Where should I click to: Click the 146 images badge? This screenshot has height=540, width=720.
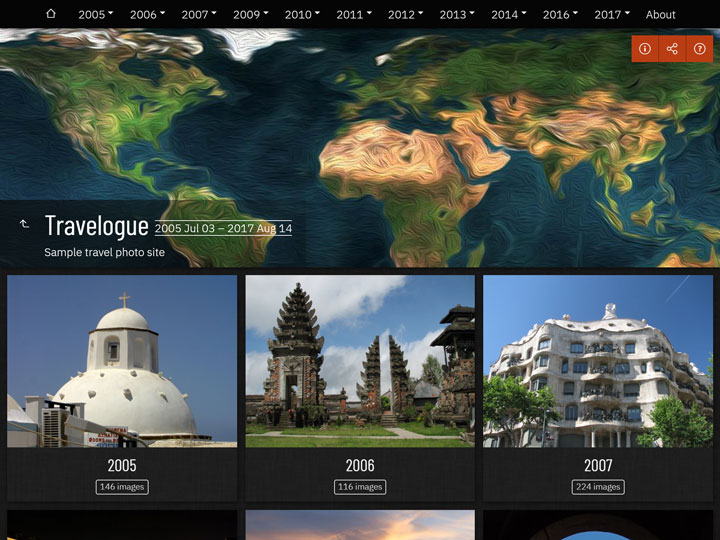coord(122,487)
